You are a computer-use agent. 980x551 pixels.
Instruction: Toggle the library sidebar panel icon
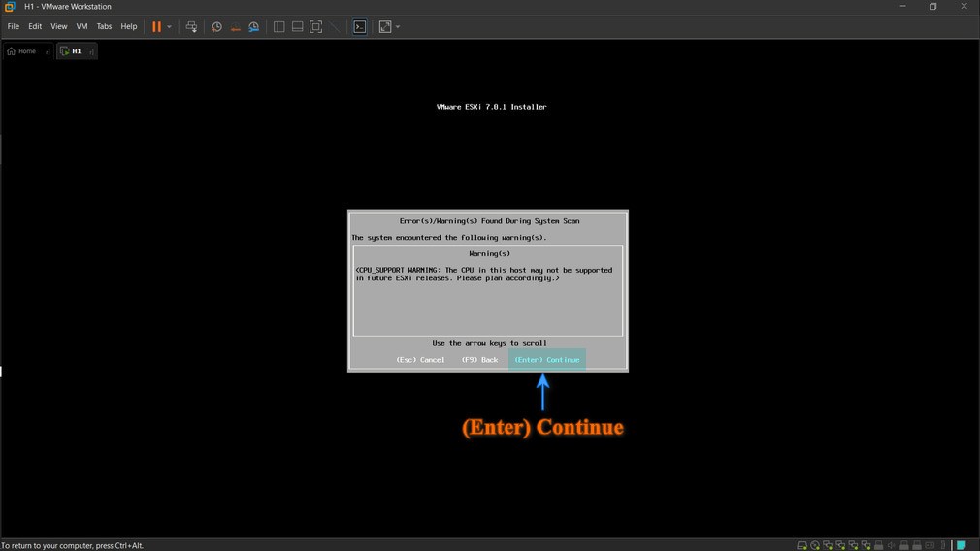coord(278,27)
